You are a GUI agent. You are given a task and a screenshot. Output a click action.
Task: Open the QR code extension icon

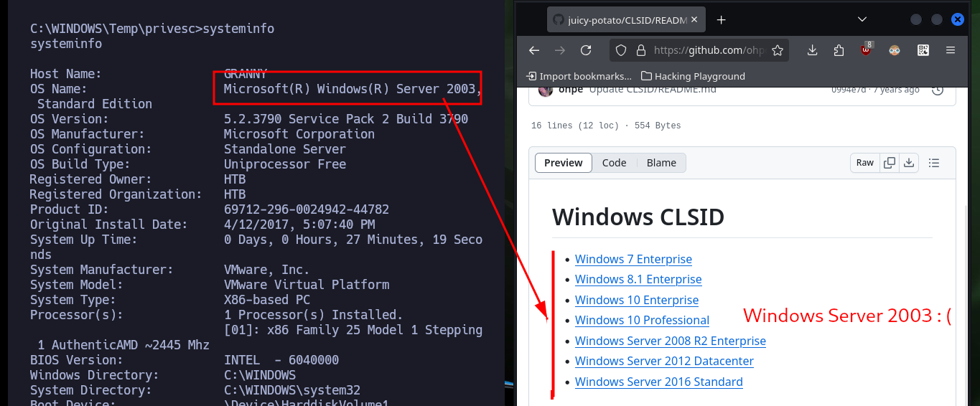pyautogui.click(x=923, y=50)
